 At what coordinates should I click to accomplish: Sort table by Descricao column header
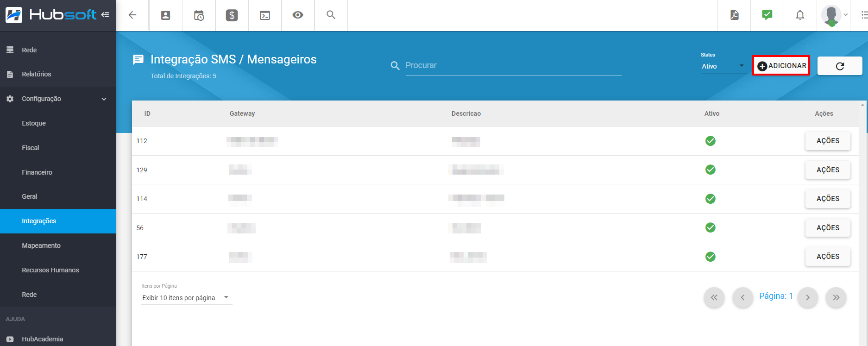pos(466,113)
